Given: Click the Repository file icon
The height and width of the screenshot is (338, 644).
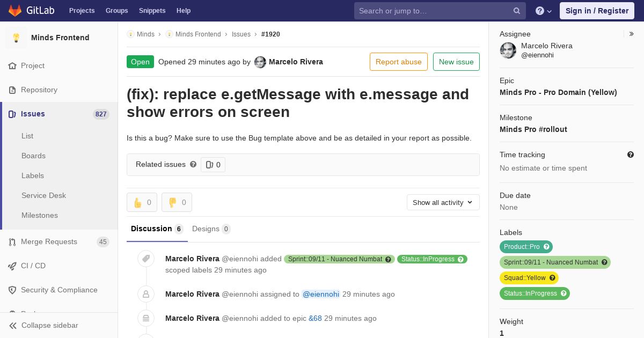Looking at the screenshot, I should [x=12, y=90].
